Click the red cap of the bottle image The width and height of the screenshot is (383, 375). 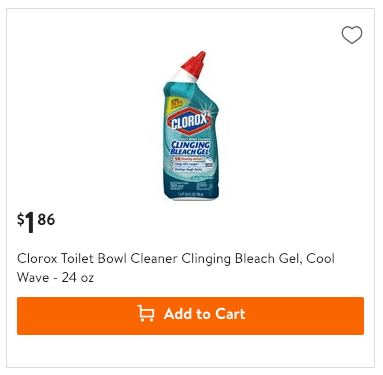[196, 66]
